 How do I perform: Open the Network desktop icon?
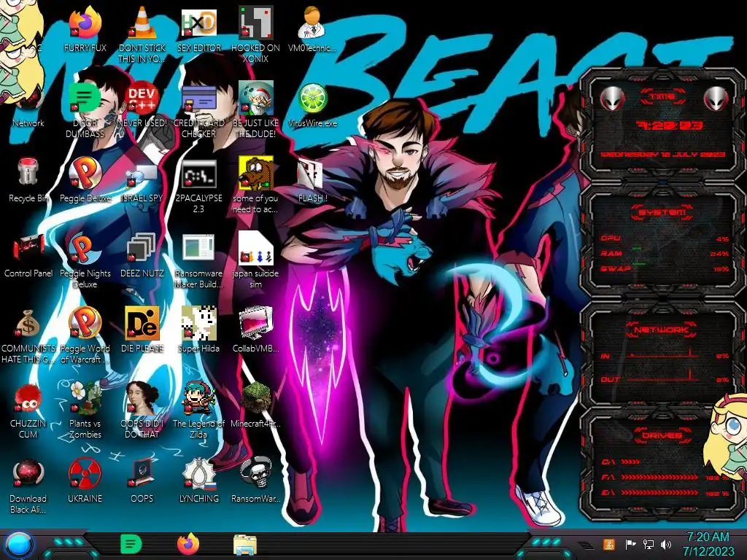28,98
